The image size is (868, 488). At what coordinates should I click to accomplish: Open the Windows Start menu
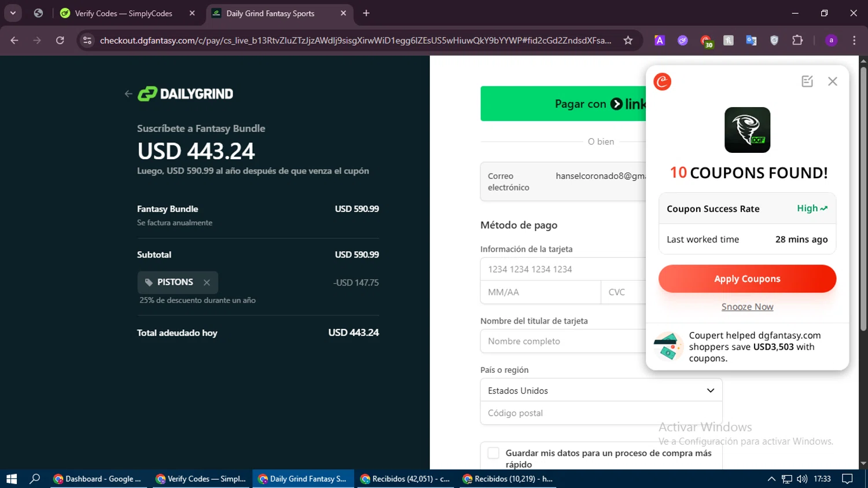point(12,479)
